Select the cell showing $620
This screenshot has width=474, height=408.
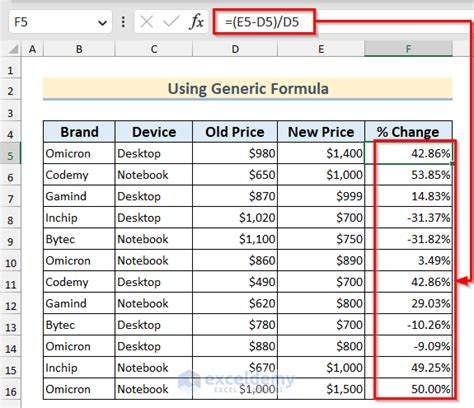click(x=235, y=303)
